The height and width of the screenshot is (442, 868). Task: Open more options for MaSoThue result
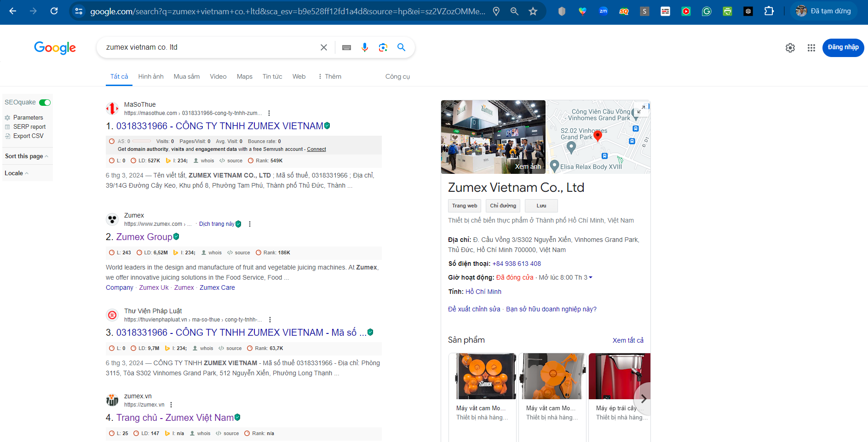click(269, 113)
